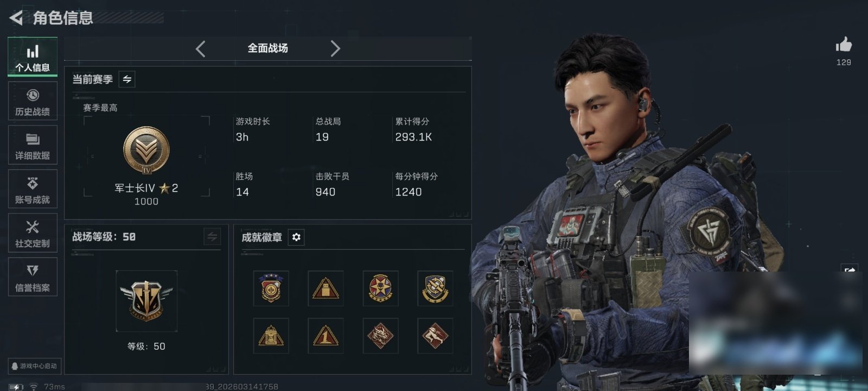Switch to next mode with right chevron

point(335,49)
